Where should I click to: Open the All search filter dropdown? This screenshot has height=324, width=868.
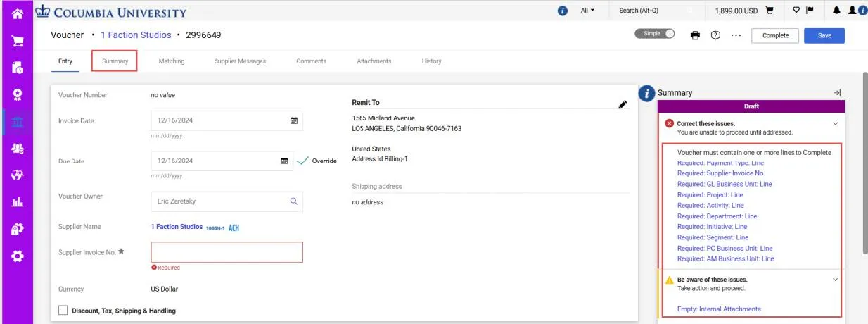588,11
